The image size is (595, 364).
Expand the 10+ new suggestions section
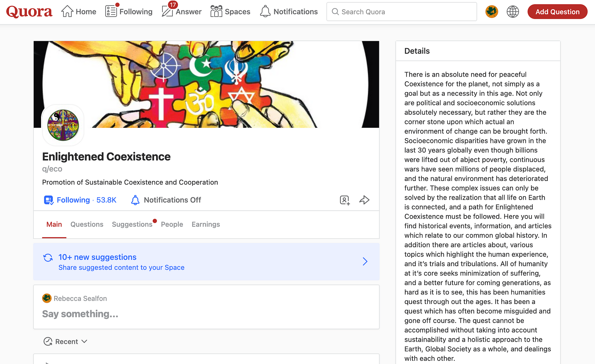[365, 261]
